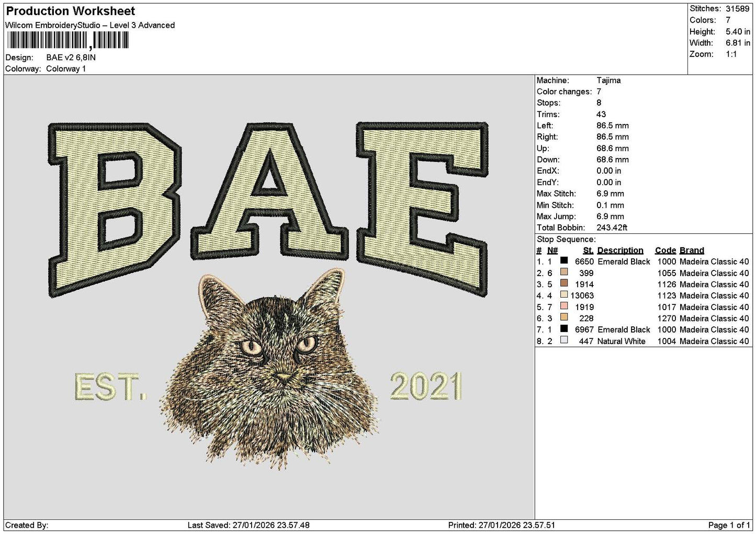Screen dimensions: 756x534
Task: Click the stitch count 6650 in row 1
Action: (x=584, y=262)
